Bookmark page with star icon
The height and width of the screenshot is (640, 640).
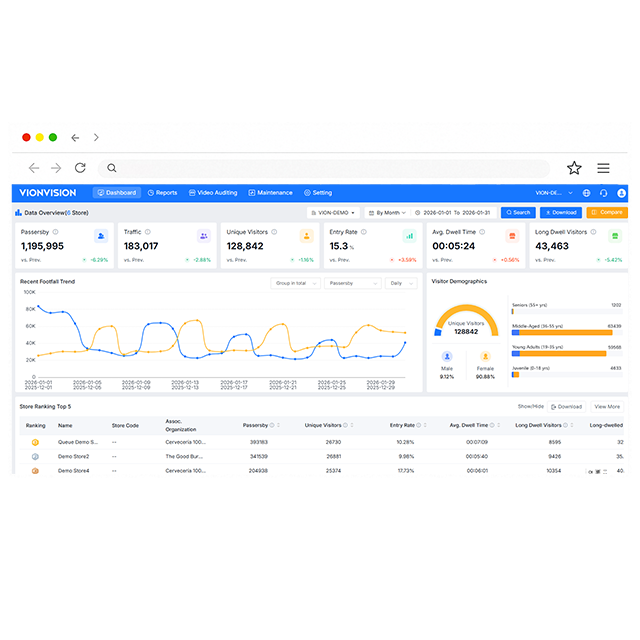(x=574, y=168)
